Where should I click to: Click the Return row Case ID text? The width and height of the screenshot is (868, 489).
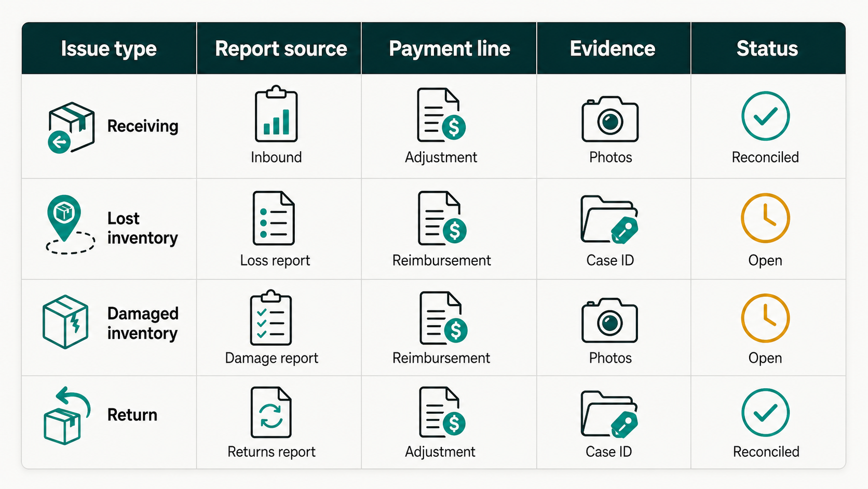609,452
